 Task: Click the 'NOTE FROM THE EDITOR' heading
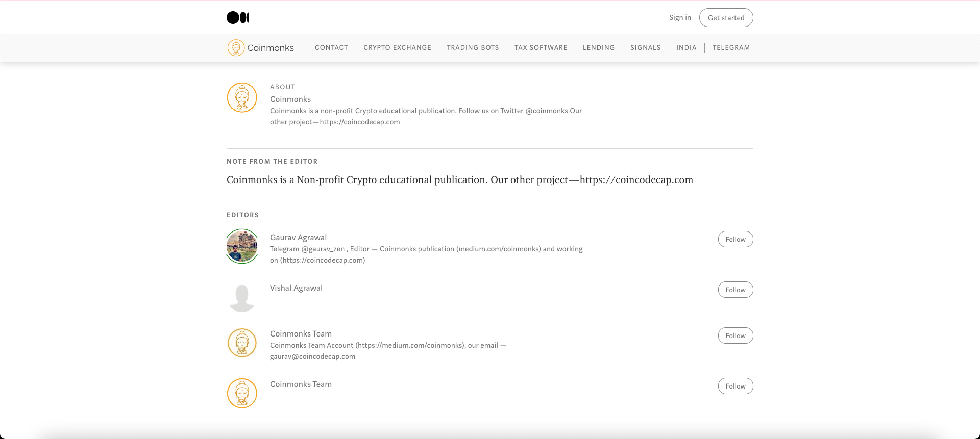(x=272, y=162)
